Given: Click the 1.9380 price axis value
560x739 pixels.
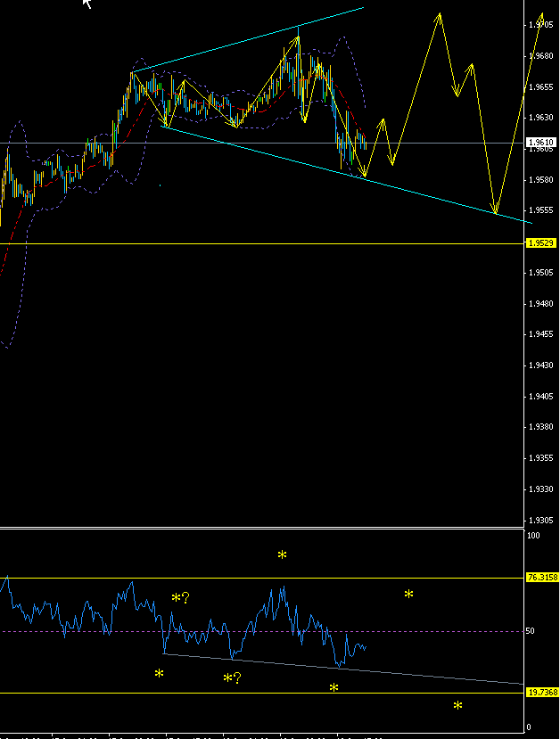Looking at the screenshot, I should click(541, 427).
